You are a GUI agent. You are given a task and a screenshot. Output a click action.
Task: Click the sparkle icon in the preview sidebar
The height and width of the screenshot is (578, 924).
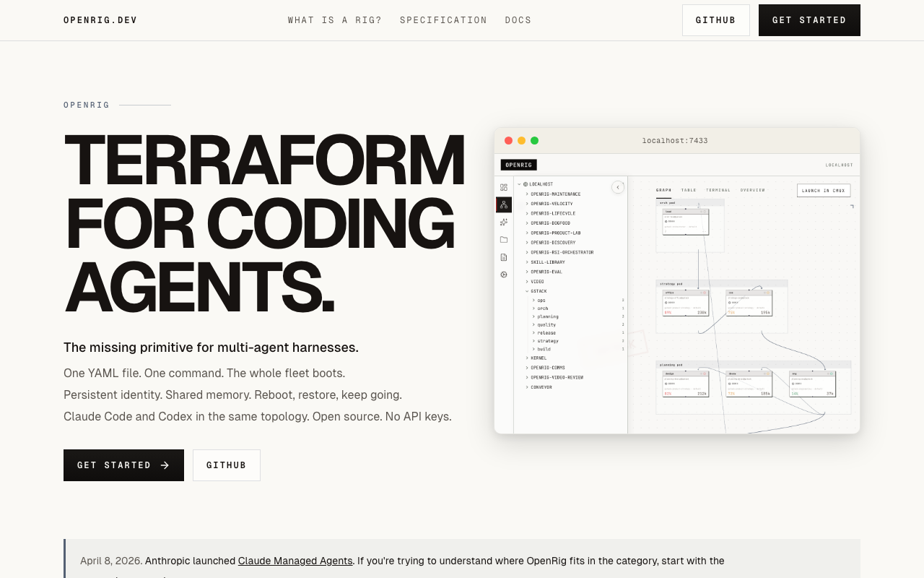(504, 222)
